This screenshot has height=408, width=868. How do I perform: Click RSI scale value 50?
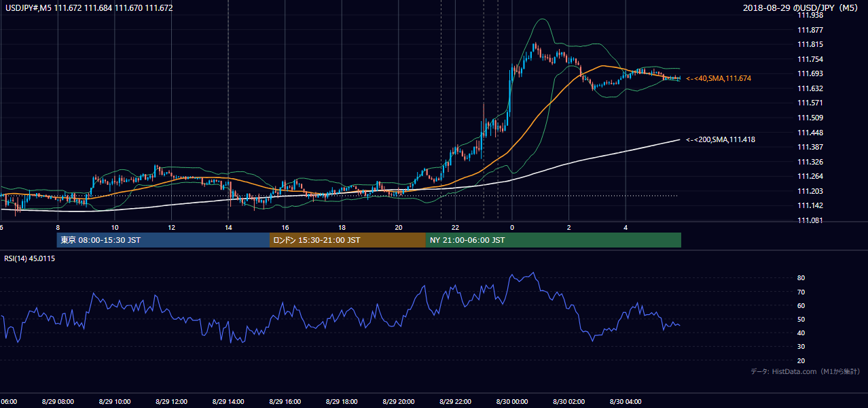pyautogui.click(x=801, y=319)
